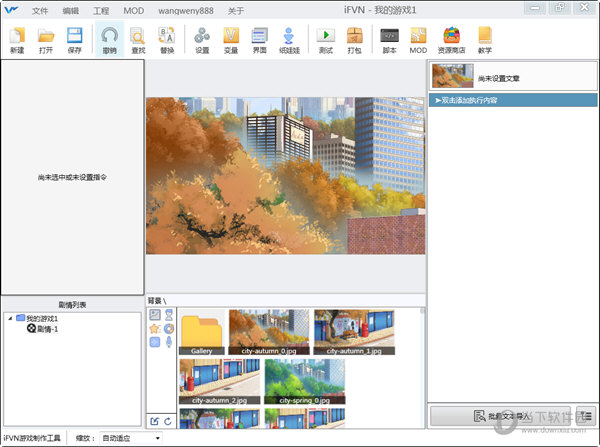This screenshot has width=600, height=447.
Task: Click the scene thumbnail beside 尚未设置文章
Action: tap(453, 76)
